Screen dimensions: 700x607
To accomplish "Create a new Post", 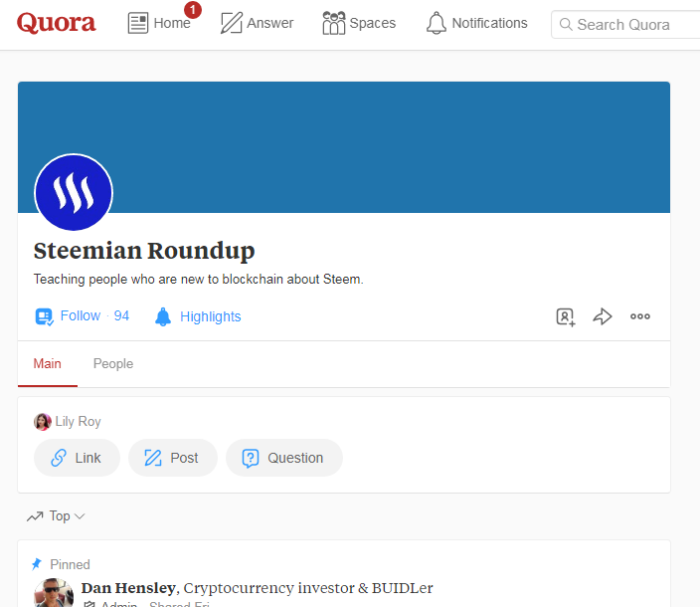I will (x=173, y=458).
